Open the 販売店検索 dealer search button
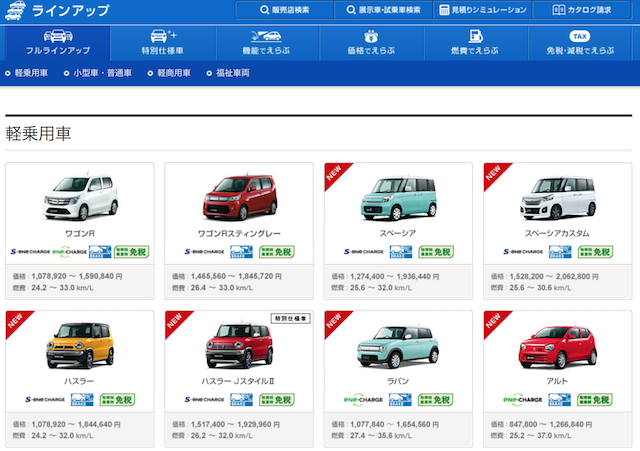The width and height of the screenshot is (640, 451). click(x=284, y=10)
